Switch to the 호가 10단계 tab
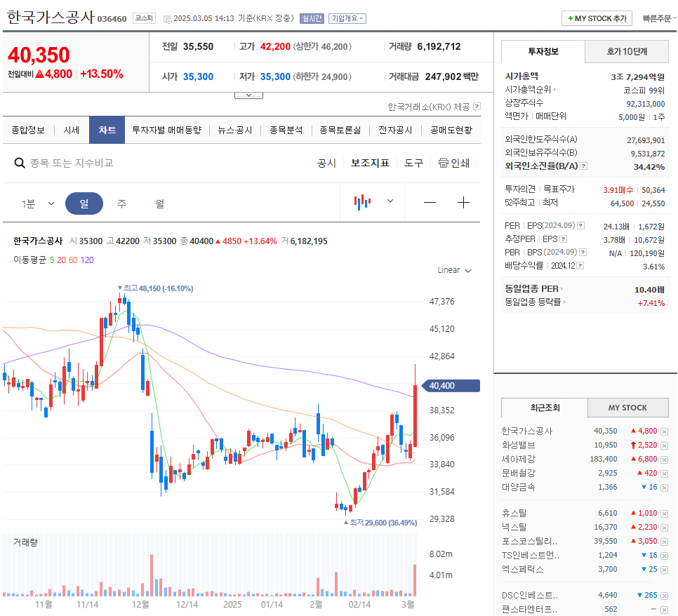Viewport: 678px width, 616px height. [626, 52]
